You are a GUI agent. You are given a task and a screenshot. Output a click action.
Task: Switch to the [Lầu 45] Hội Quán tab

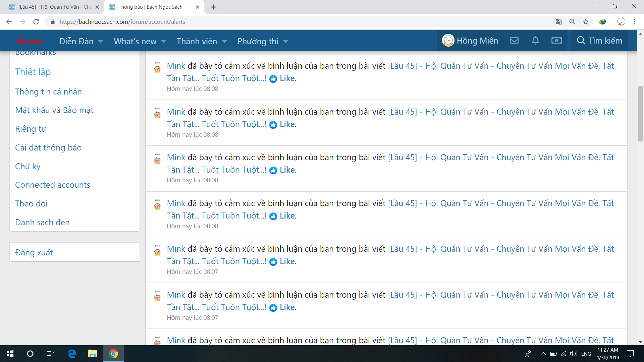pos(54,7)
